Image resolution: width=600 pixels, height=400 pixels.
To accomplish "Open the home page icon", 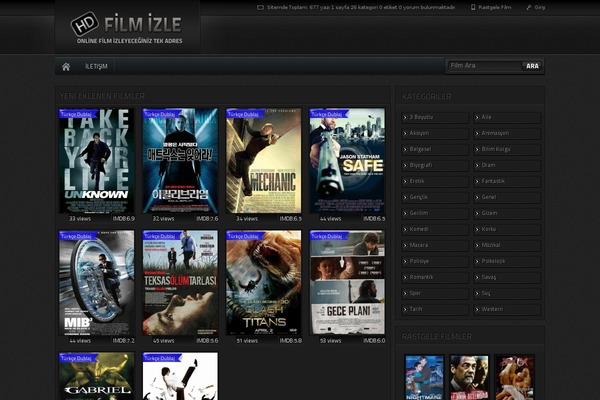I will coord(66,67).
